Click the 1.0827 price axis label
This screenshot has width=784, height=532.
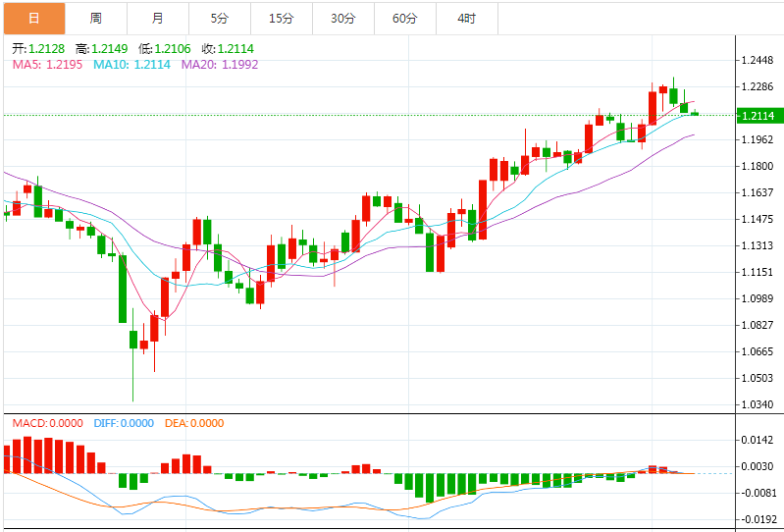(x=758, y=325)
